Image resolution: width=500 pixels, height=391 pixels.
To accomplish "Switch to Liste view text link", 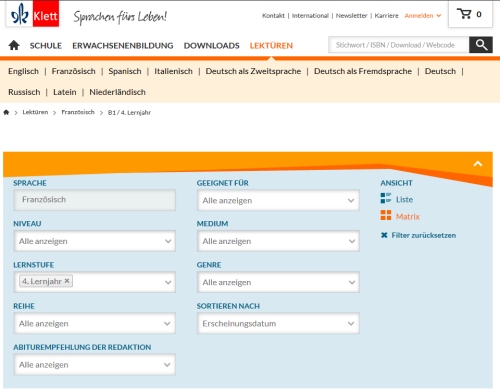I will pyautogui.click(x=404, y=199).
